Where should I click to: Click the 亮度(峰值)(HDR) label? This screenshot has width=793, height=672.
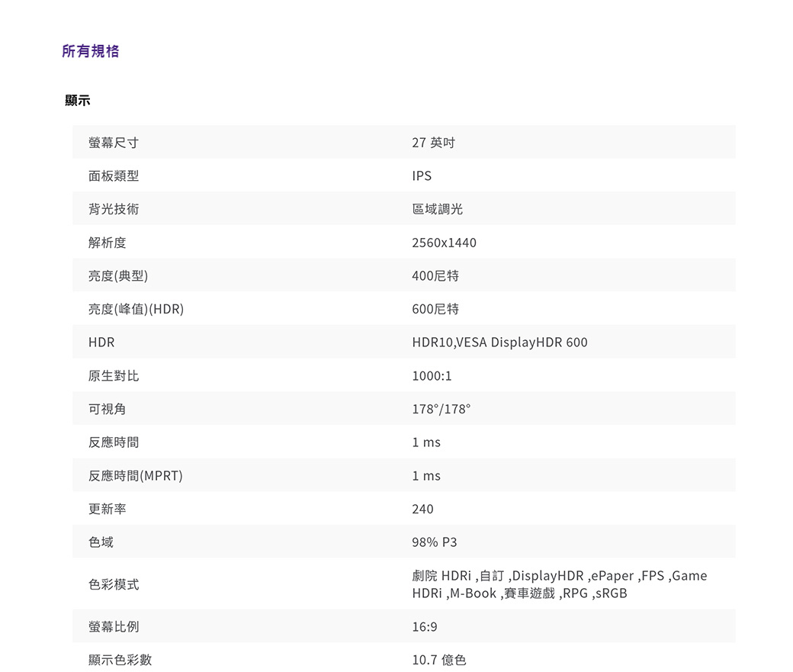tap(136, 309)
